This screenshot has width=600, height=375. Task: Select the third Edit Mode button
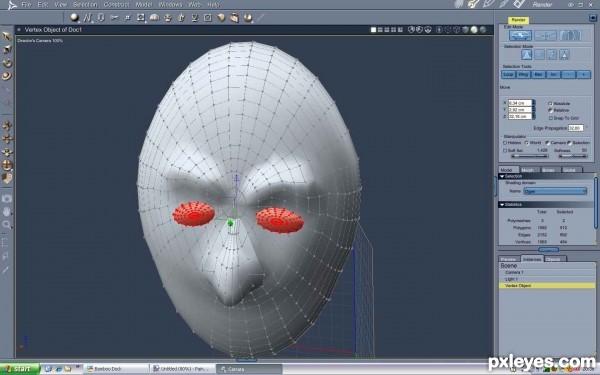point(570,36)
